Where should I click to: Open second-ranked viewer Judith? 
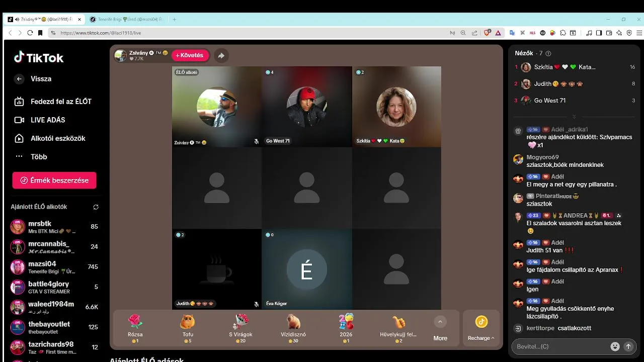pyautogui.click(x=574, y=84)
